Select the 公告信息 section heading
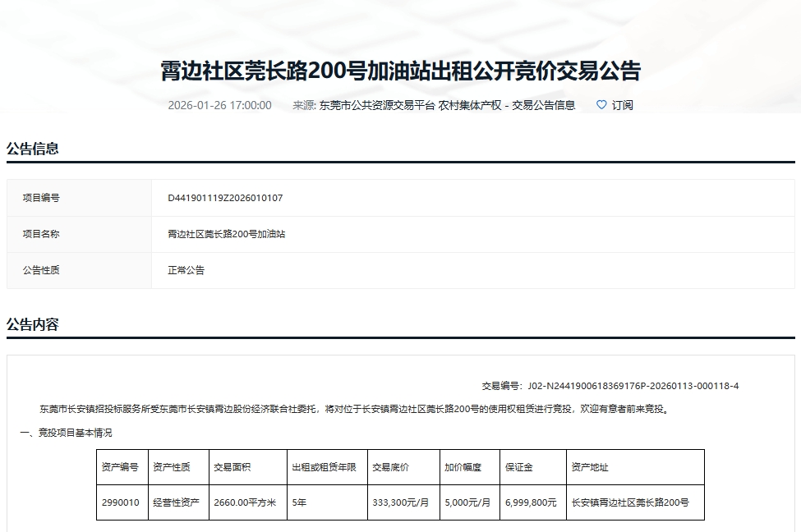This screenshot has height=532, width=801. click(x=33, y=149)
